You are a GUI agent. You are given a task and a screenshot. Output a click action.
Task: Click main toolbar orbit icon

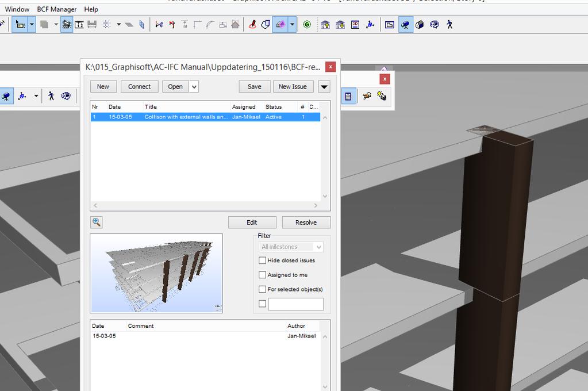pos(435,25)
